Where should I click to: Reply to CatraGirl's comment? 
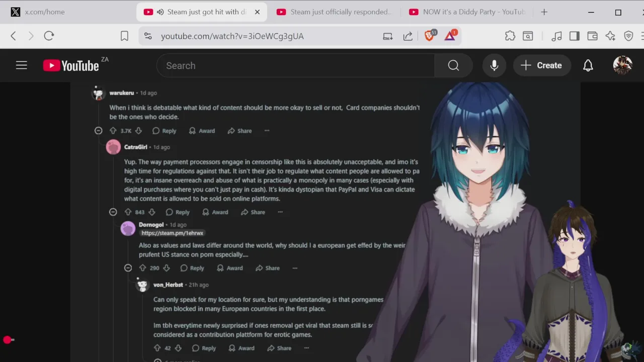coord(178,212)
